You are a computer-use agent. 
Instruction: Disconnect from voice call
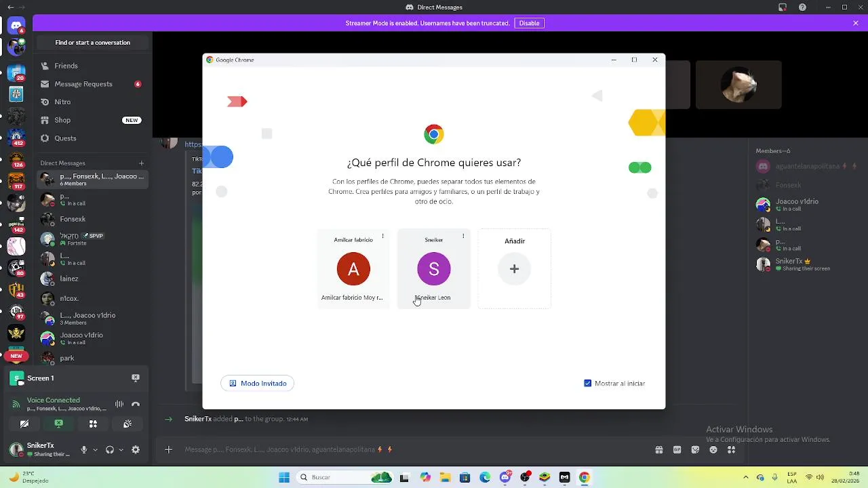pos(136,404)
